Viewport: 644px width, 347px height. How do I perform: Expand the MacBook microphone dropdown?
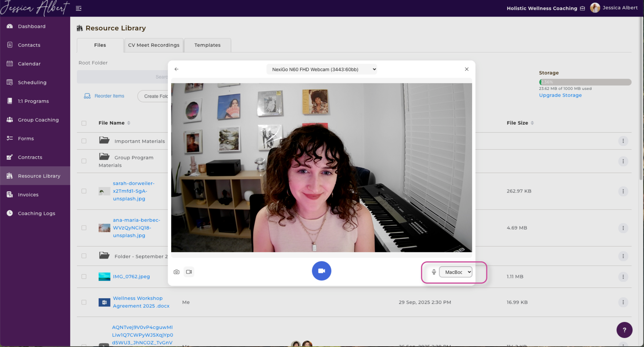point(455,272)
